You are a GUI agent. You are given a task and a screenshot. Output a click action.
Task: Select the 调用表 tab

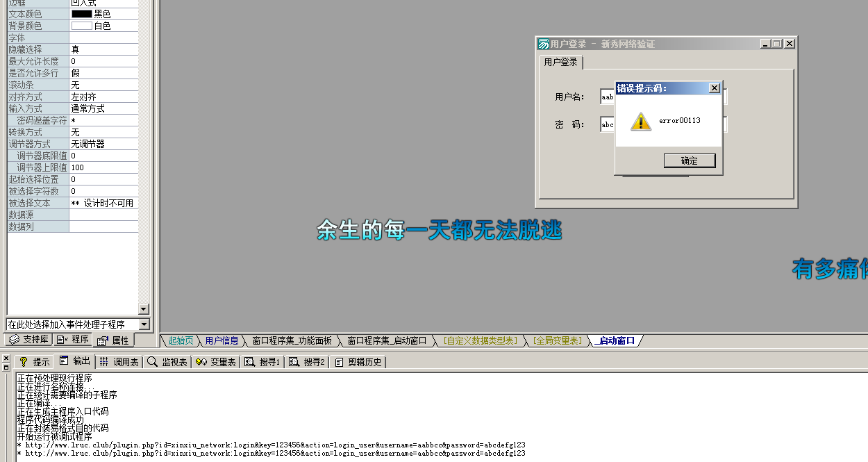119,362
